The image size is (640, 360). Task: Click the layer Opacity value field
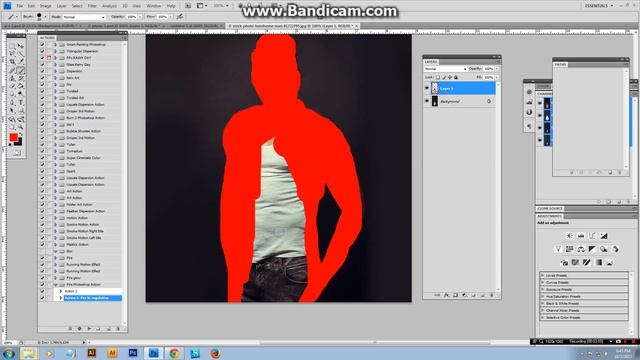tap(488, 69)
